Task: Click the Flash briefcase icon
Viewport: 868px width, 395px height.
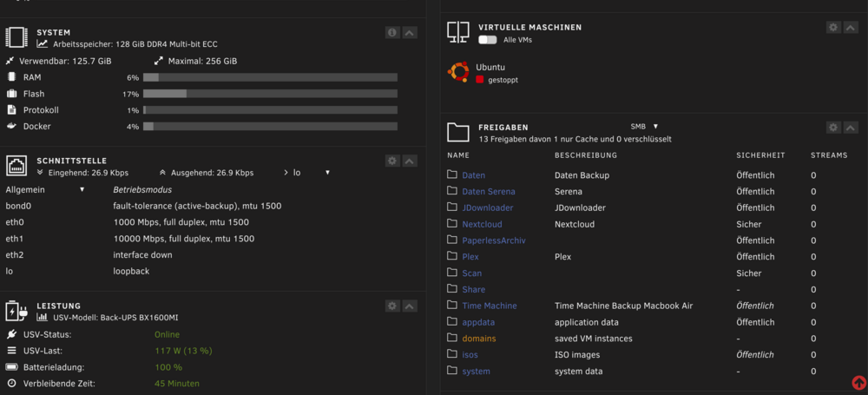Action: 11,94
